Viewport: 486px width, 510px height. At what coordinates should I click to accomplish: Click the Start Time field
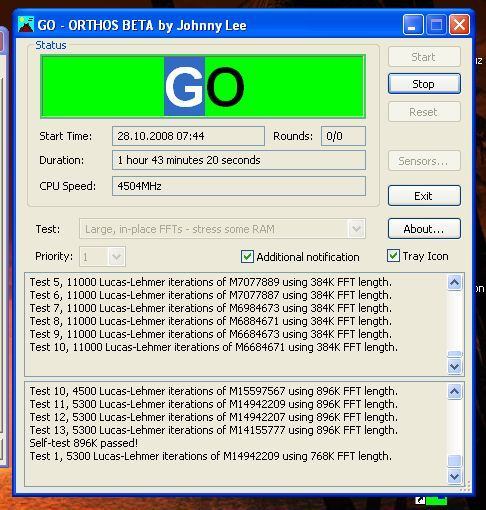click(x=188, y=136)
